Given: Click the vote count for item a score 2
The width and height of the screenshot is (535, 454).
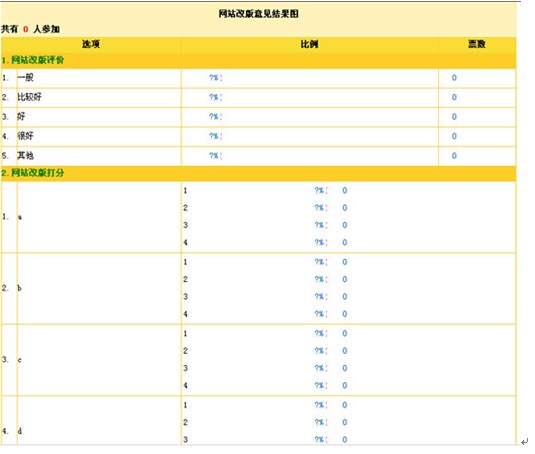Looking at the screenshot, I should 345,208.
